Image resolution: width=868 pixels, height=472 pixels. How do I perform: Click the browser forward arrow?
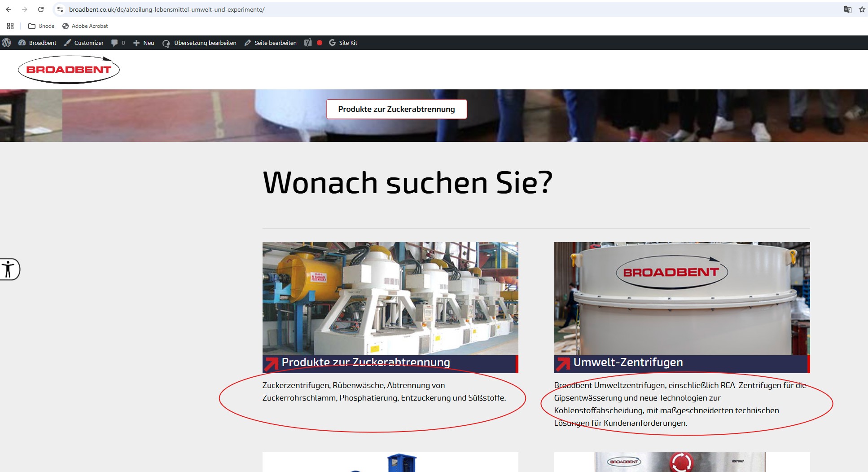(25, 9)
